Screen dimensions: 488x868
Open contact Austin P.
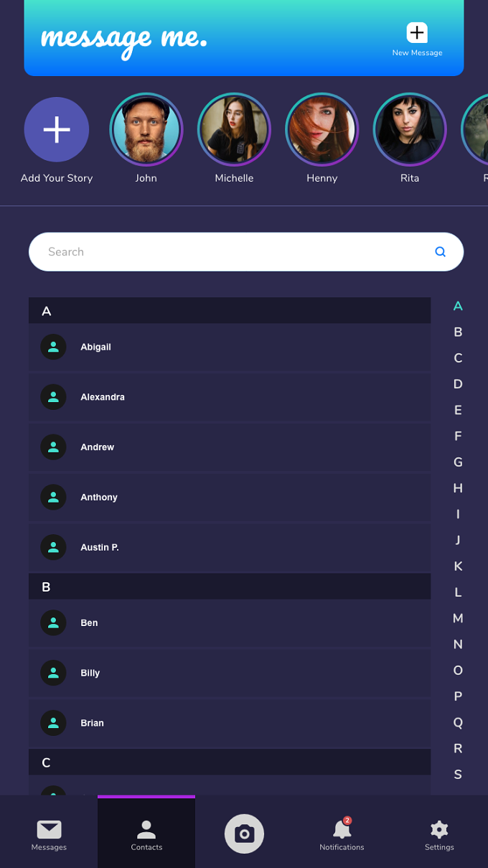230,547
